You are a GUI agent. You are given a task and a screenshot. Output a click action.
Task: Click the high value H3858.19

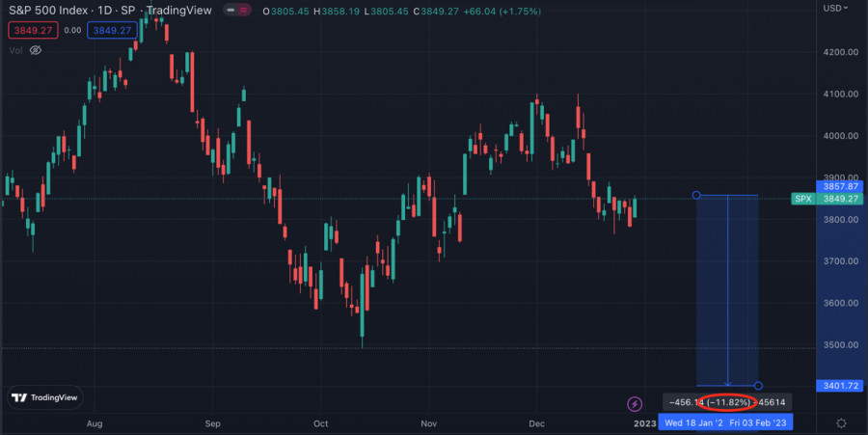coord(337,11)
